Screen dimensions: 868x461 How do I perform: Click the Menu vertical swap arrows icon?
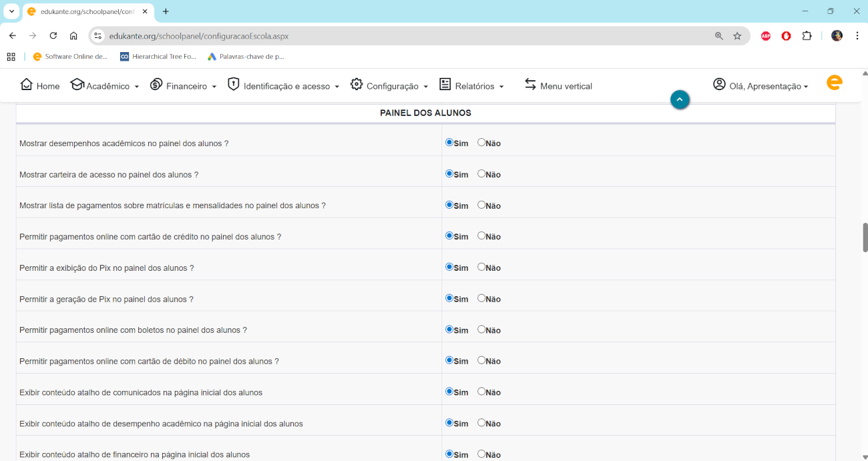530,85
